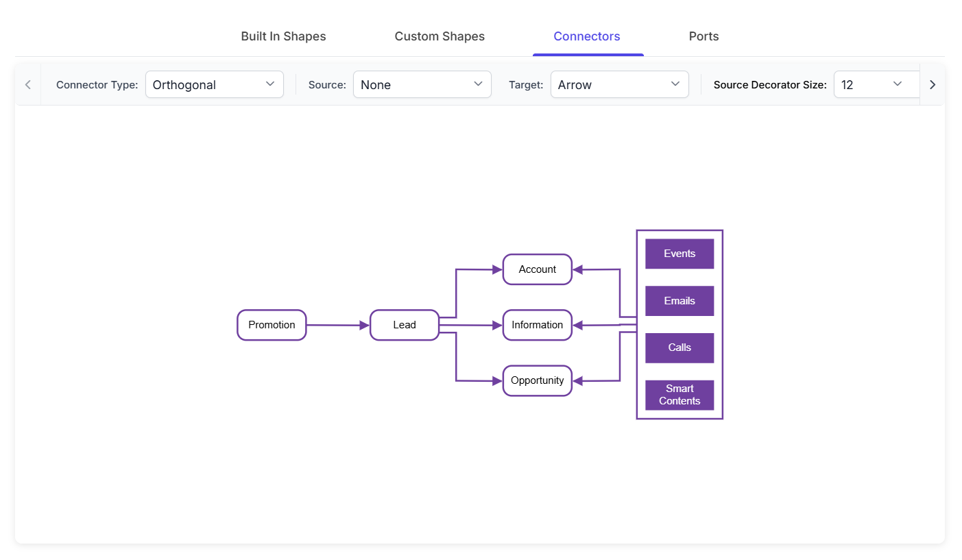Click the right chevron toolbar scroll arrow
962x560 pixels.
click(x=932, y=85)
